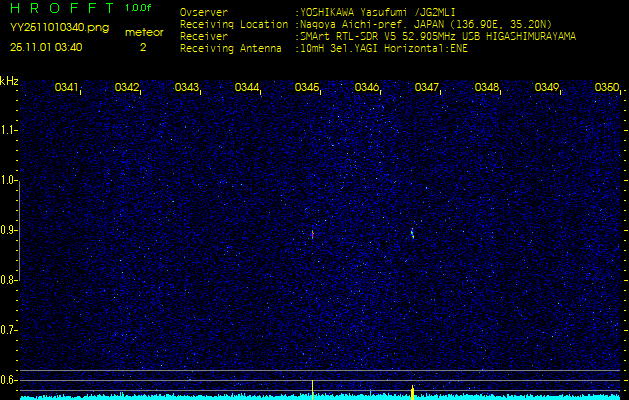Click the version label 1.0.0f
The height and width of the screenshot is (400, 629).
(138, 8)
